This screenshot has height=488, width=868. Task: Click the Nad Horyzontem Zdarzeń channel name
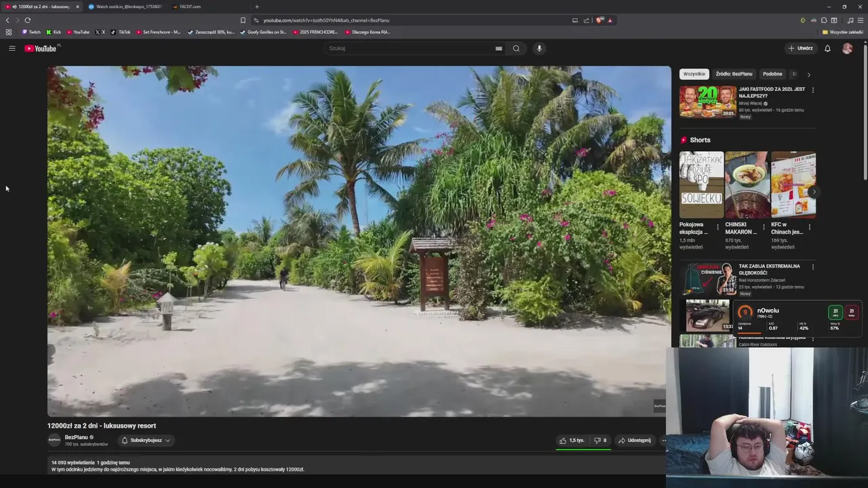[x=762, y=280]
